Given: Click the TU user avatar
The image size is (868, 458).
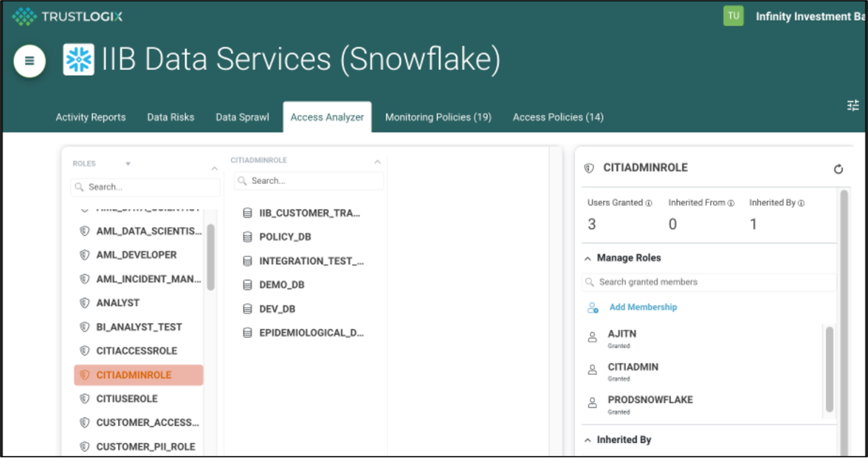Looking at the screenshot, I should coord(733,16).
